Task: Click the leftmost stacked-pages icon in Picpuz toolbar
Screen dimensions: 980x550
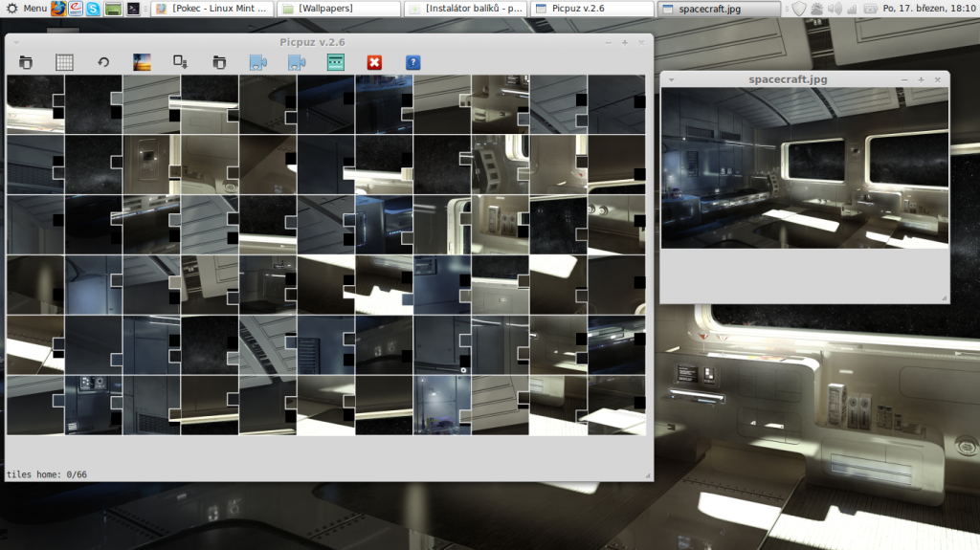Action: click(26, 62)
